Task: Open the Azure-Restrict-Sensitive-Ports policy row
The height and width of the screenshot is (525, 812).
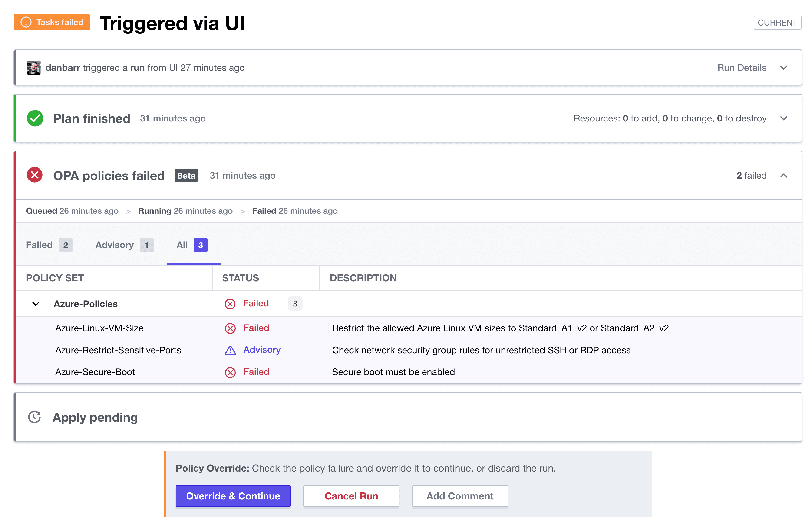Action: 118,350
